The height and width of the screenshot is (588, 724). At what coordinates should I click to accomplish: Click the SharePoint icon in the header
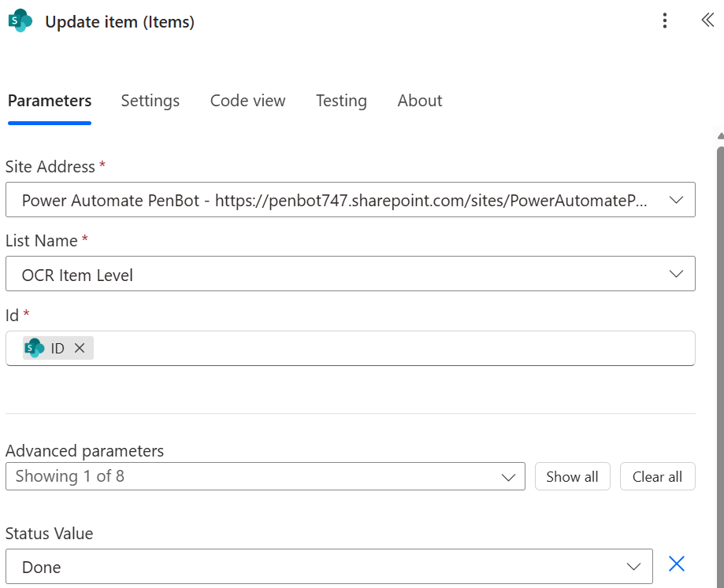(20, 21)
